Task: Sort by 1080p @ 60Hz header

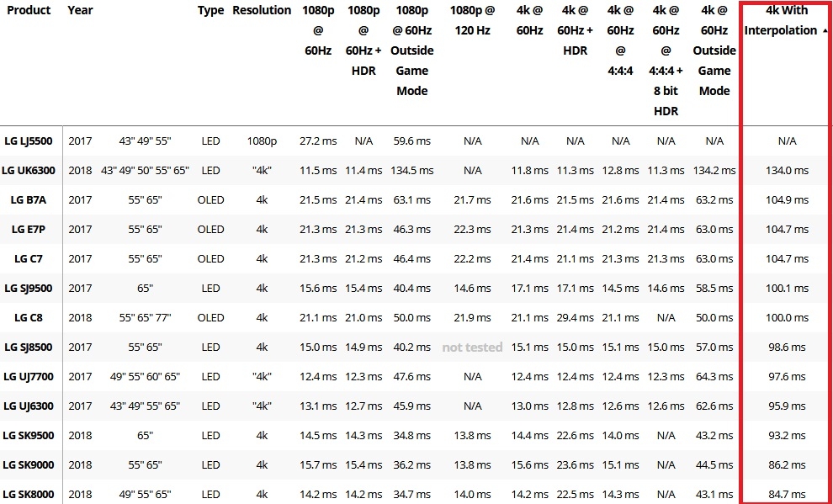Action: click(x=318, y=30)
